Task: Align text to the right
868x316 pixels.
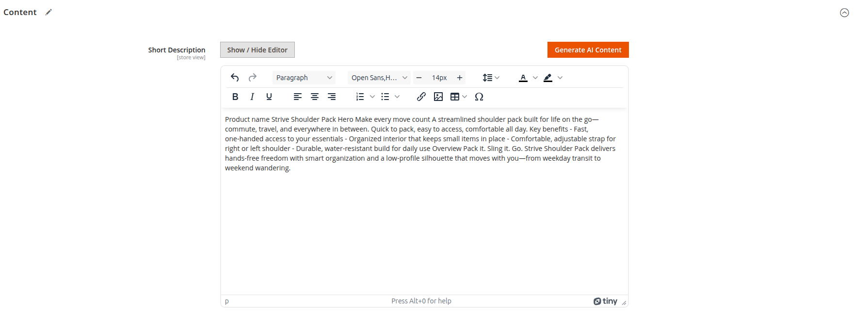Action: click(332, 97)
